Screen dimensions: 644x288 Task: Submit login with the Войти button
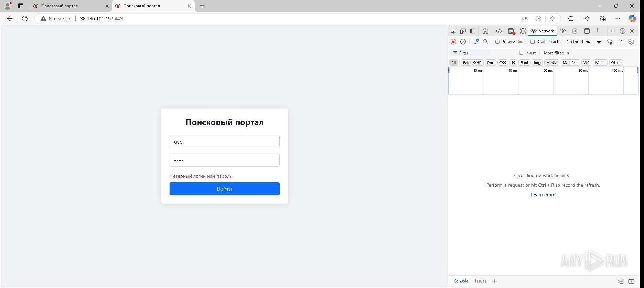224,189
